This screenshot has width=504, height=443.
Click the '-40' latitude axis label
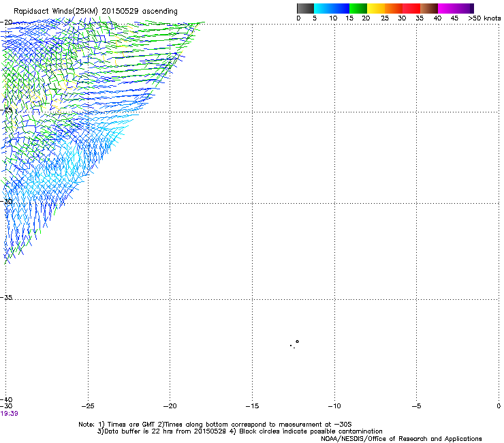click(x=6, y=400)
